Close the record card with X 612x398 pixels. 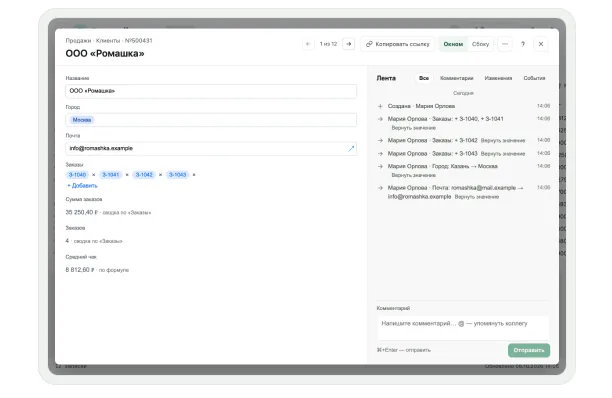pos(541,44)
